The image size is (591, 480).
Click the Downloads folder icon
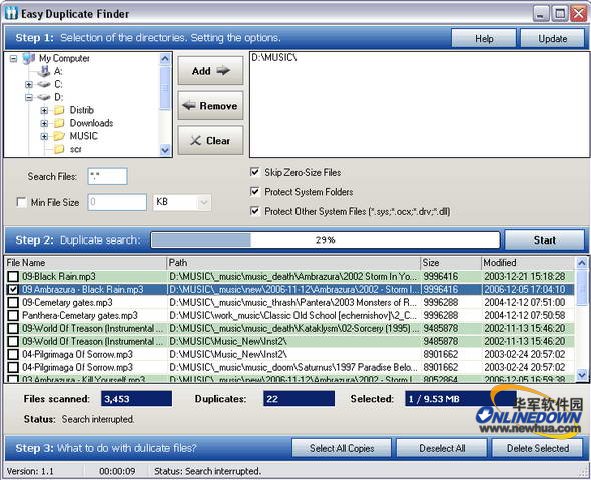pos(59,123)
